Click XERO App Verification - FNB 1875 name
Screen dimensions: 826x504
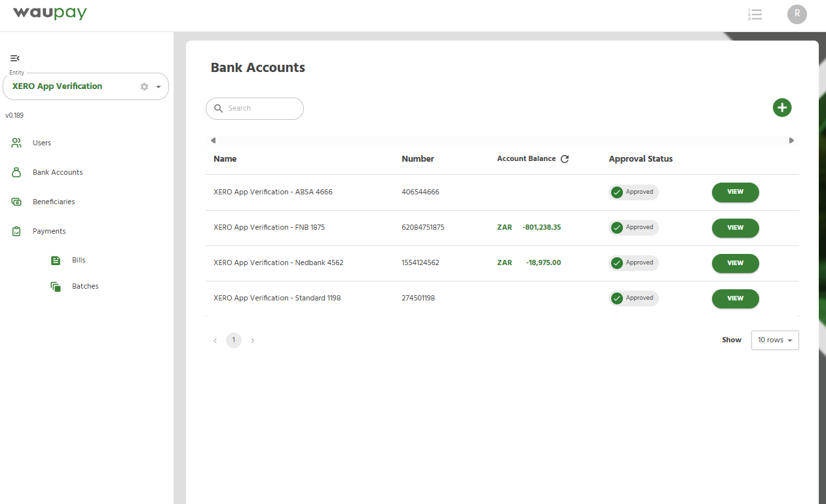click(x=269, y=228)
